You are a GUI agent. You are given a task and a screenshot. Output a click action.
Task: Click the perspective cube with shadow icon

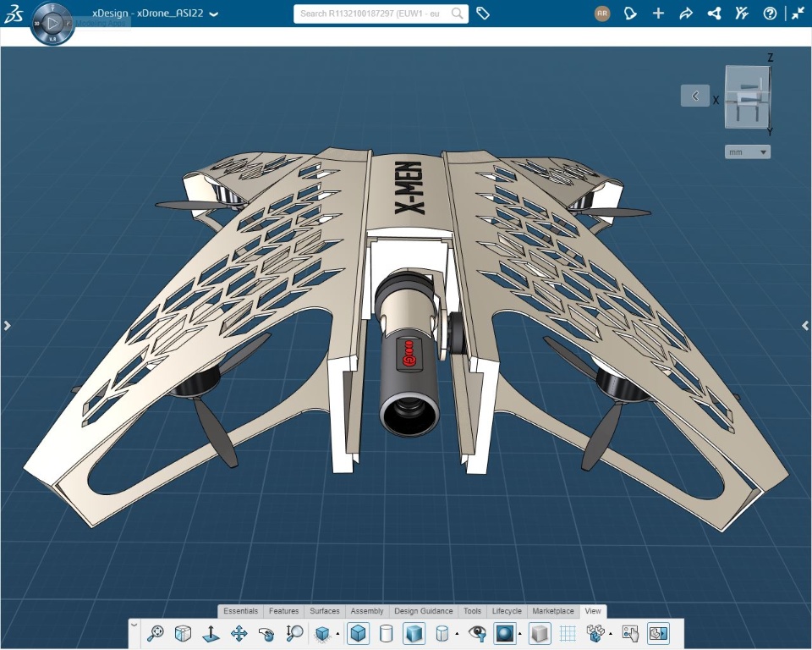(x=322, y=633)
